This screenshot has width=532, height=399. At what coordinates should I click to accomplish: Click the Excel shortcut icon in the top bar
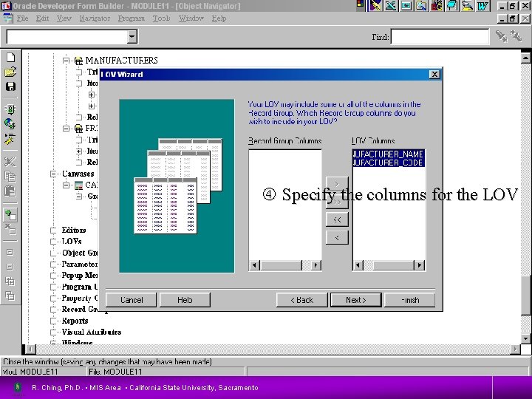coord(391,6)
